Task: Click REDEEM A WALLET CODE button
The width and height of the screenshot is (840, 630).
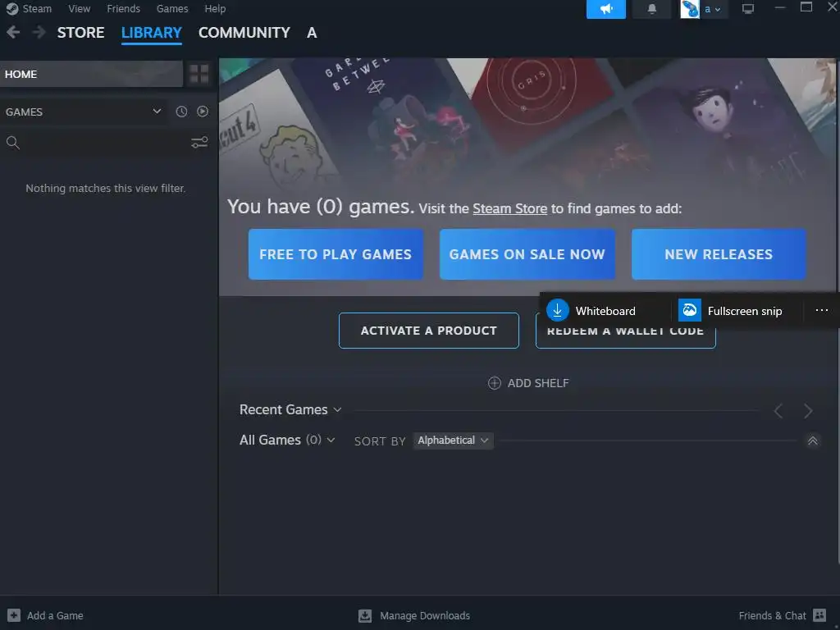Action: click(625, 337)
